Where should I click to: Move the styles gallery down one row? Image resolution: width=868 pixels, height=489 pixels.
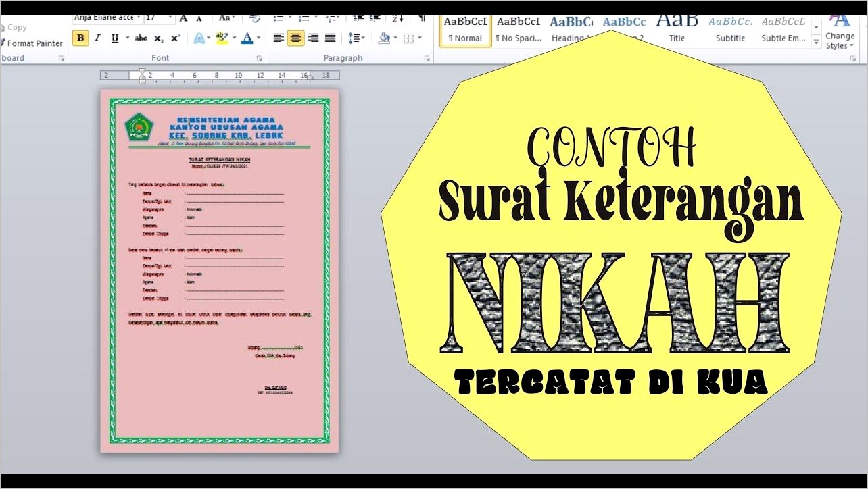pos(816,28)
